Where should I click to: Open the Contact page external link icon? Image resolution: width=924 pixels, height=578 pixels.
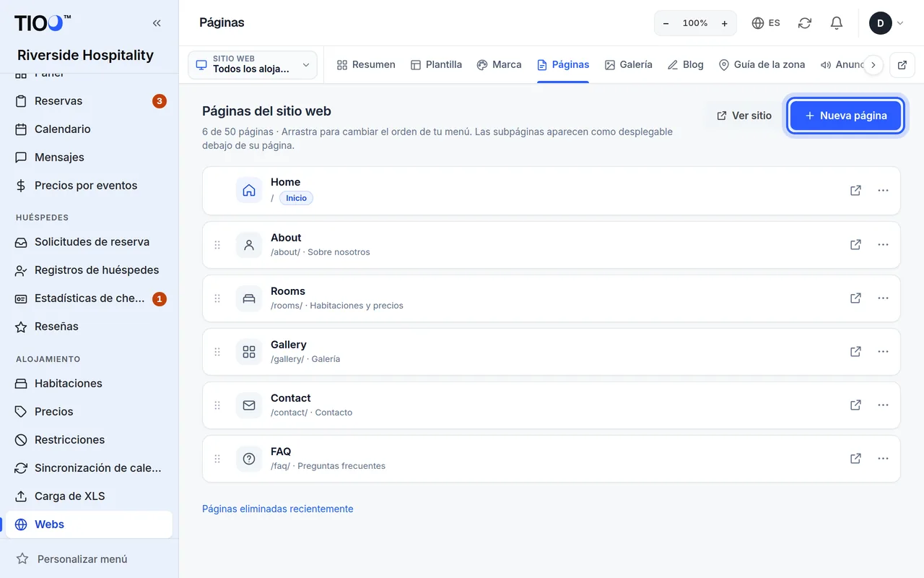855,405
